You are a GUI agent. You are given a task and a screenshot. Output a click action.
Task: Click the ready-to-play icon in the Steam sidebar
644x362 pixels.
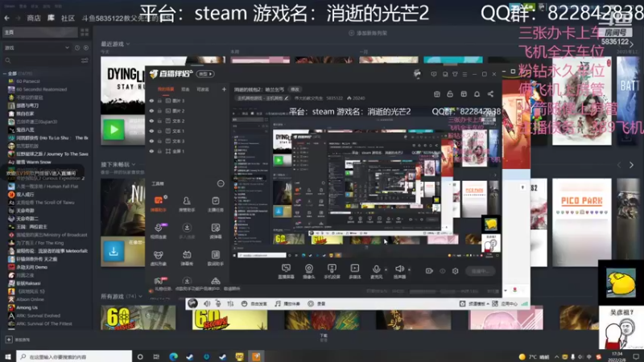(86, 47)
